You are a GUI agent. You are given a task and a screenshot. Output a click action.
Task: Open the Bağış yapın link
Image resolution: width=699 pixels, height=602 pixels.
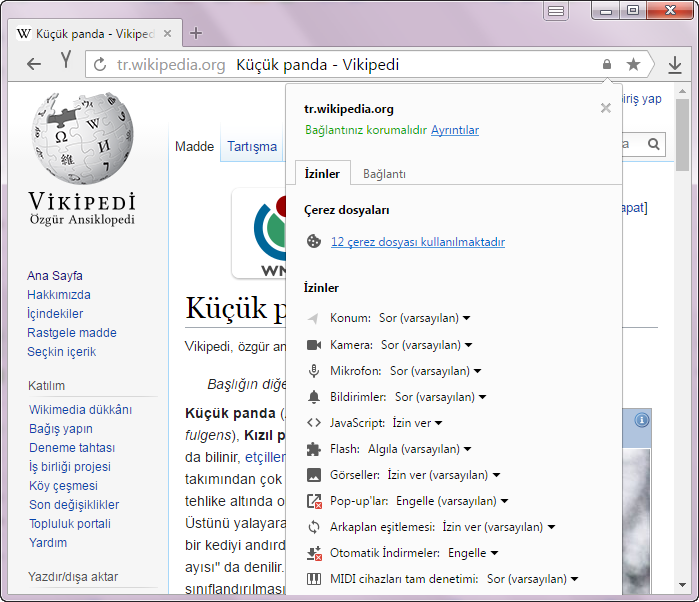(x=61, y=429)
